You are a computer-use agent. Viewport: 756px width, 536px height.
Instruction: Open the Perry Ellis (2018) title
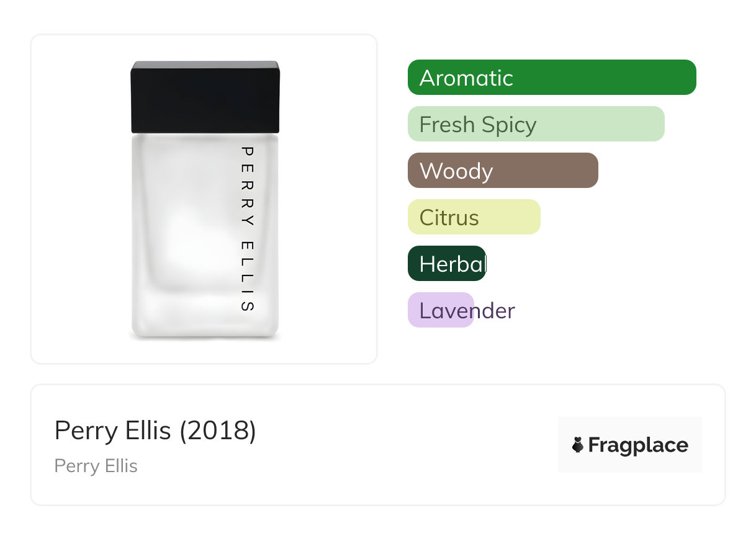(x=155, y=431)
